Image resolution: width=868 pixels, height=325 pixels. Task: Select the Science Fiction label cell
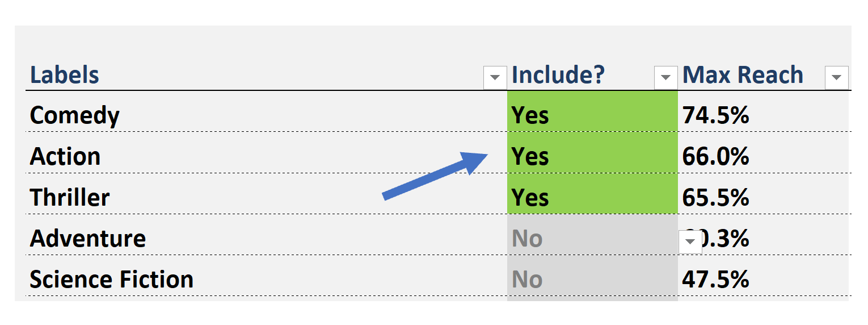pos(267,276)
